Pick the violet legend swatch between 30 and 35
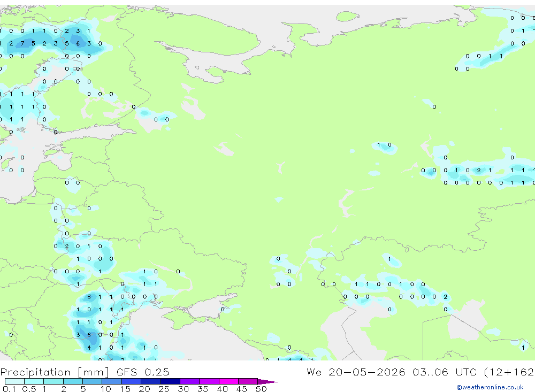The image size is (535, 392). click(190, 381)
